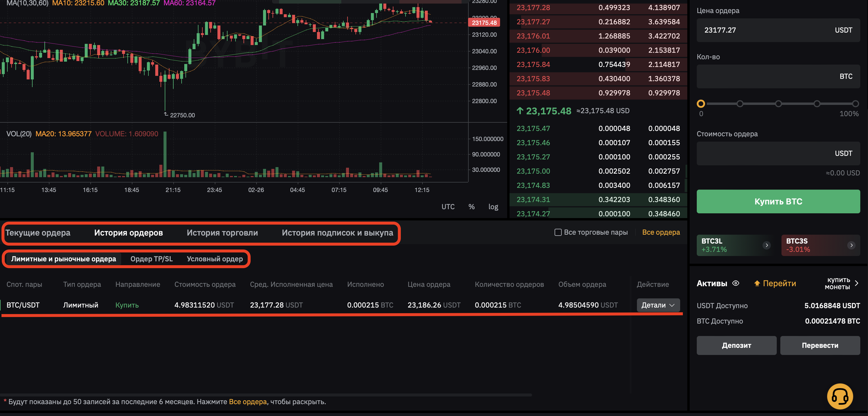
Task: Set amount slider to 25% node
Action: 740,103
